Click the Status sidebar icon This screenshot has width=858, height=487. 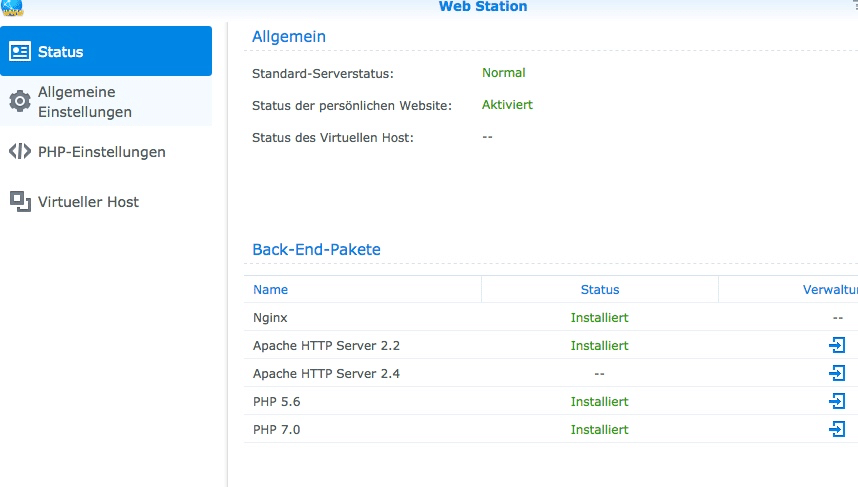click(20, 52)
